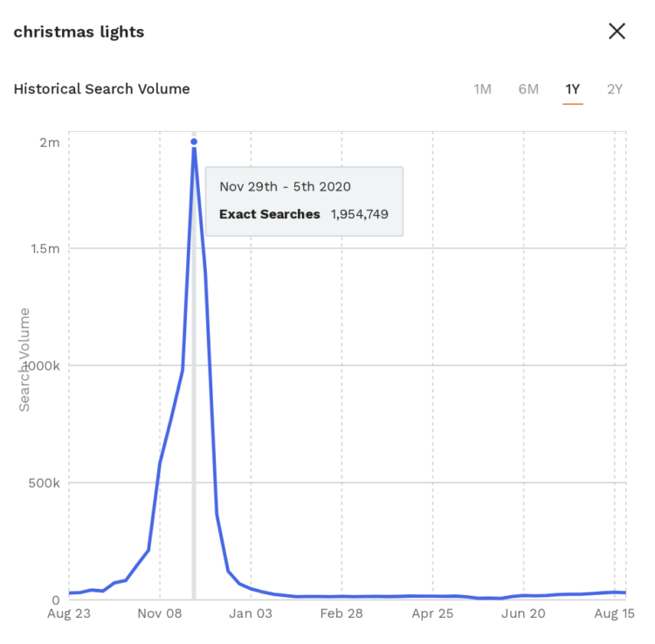Select the Nov 08 date label
655x644 pixels.
coord(160,614)
